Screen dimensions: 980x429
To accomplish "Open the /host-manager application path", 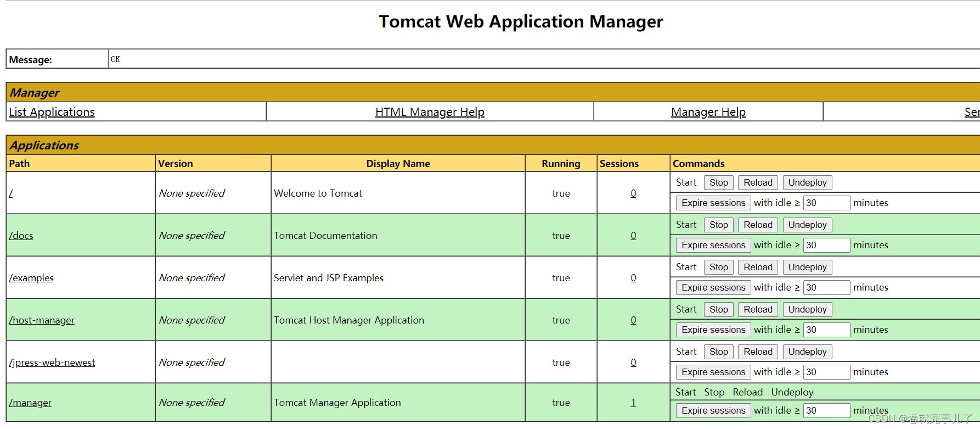I will 42,320.
